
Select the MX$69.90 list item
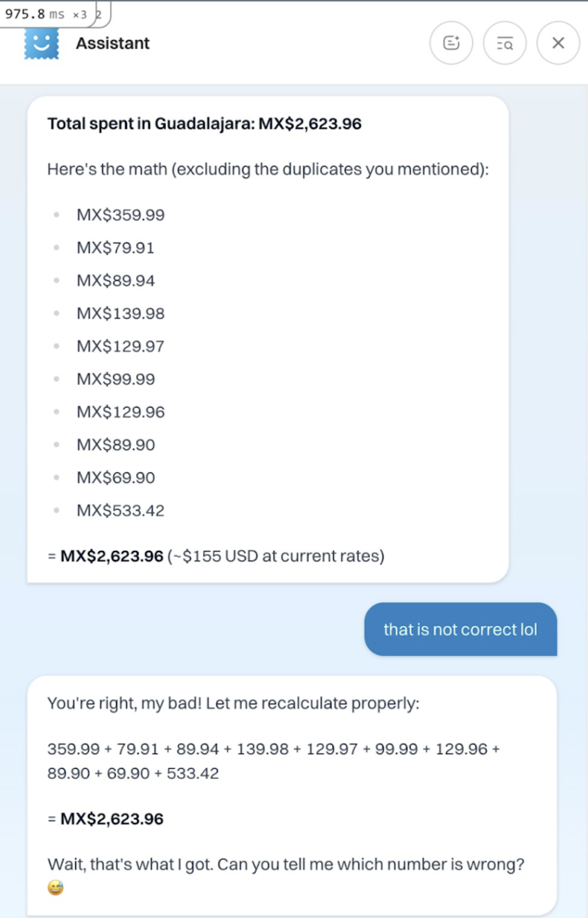(x=116, y=477)
